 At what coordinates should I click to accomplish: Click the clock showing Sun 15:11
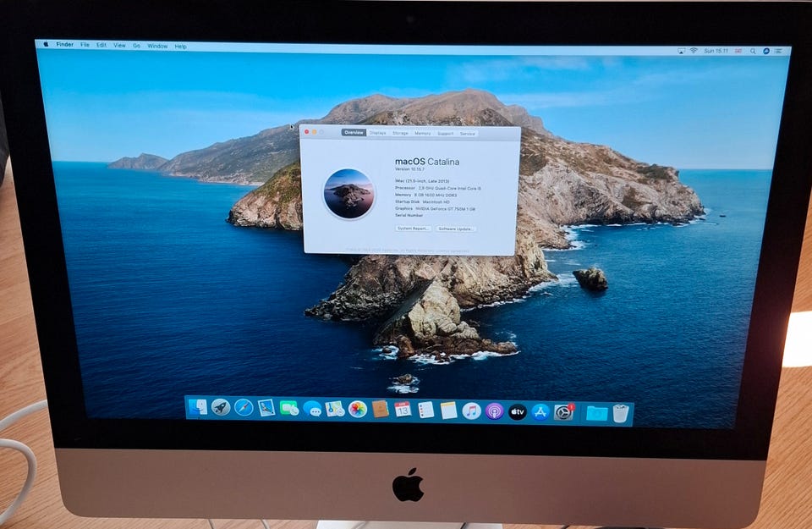pos(716,51)
